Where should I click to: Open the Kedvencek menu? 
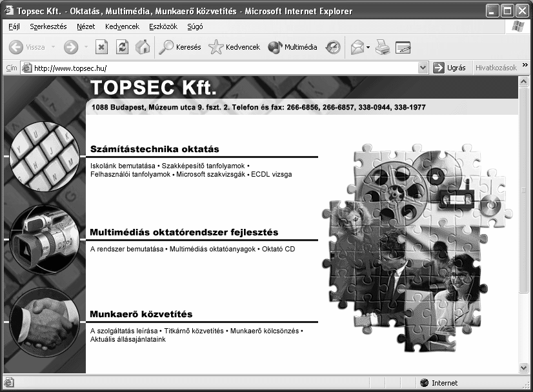pyautogui.click(x=122, y=26)
